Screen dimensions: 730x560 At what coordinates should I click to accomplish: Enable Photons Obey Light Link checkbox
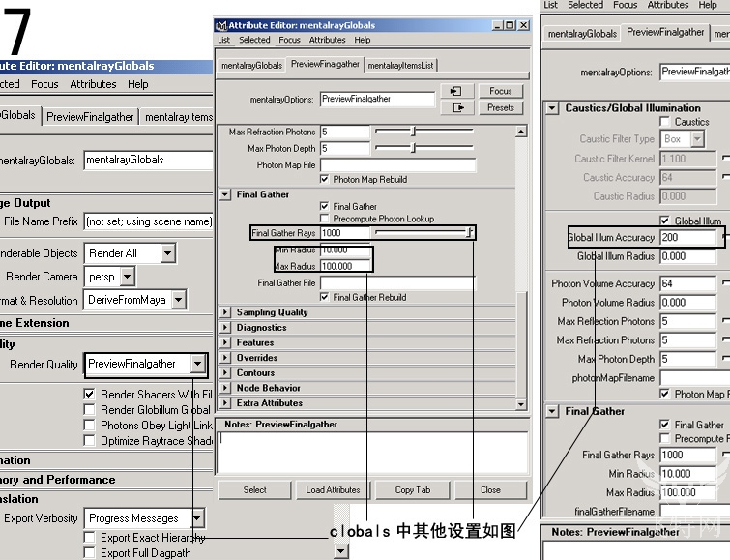pyautogui.click(x=89, y=425)
